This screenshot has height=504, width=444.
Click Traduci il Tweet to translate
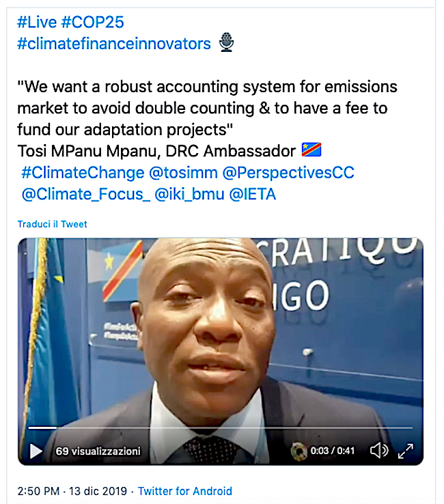point(53,224)
